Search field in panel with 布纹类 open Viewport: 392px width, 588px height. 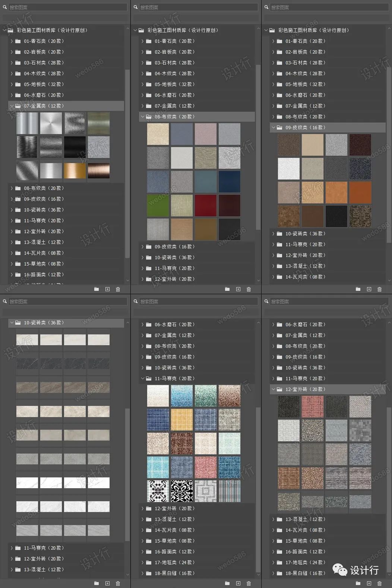(x=199, y=7)
